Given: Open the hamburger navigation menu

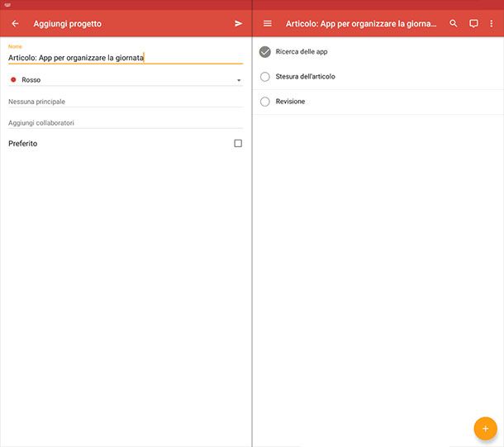Looking at the screenshot, I should coord(267,24).
